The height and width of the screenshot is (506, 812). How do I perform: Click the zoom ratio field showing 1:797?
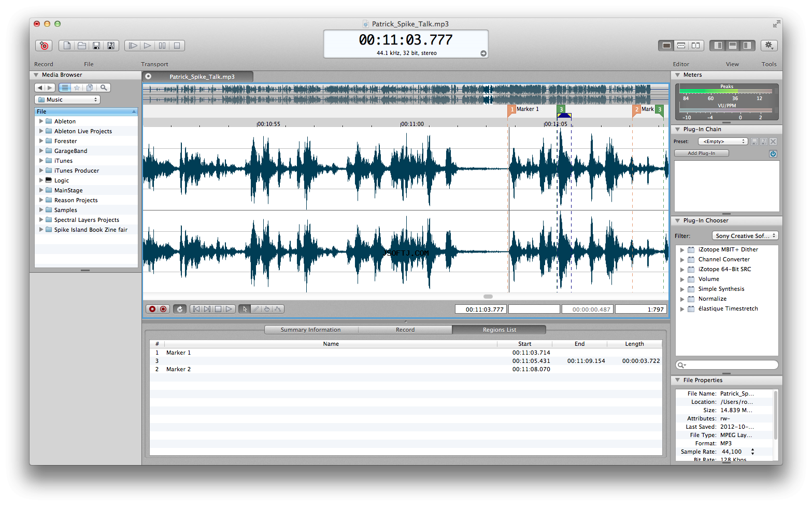[x=640, y=310]
